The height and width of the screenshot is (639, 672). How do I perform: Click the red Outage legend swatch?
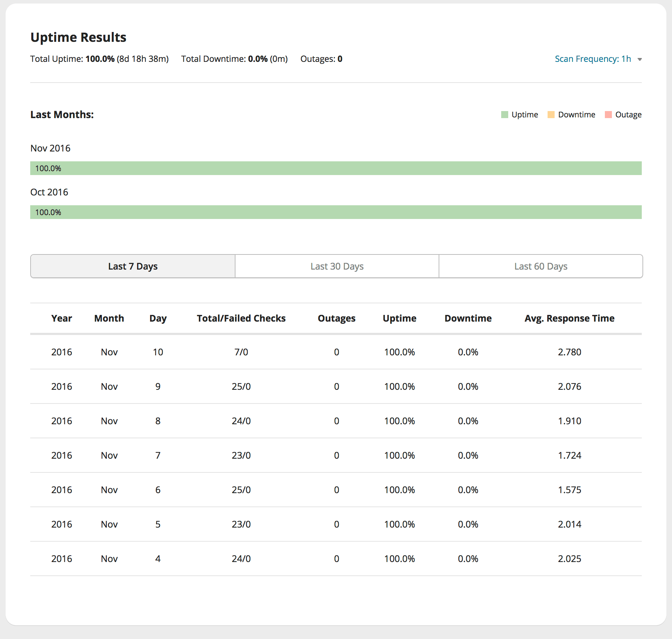[608, 115]
